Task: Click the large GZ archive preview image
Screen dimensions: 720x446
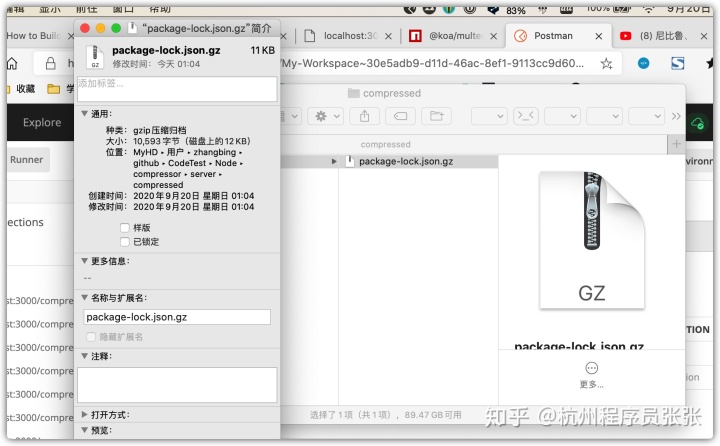Action: click(592, 240)
